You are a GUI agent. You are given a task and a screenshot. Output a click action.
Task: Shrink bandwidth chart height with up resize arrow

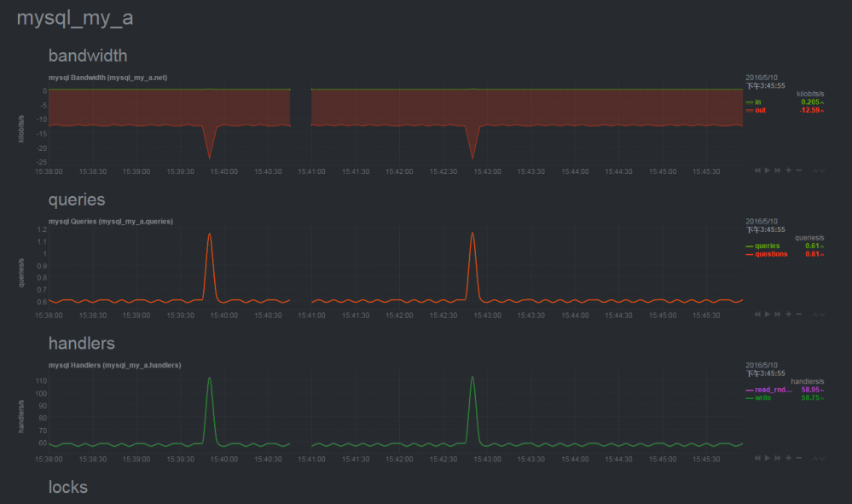(815, 171)
